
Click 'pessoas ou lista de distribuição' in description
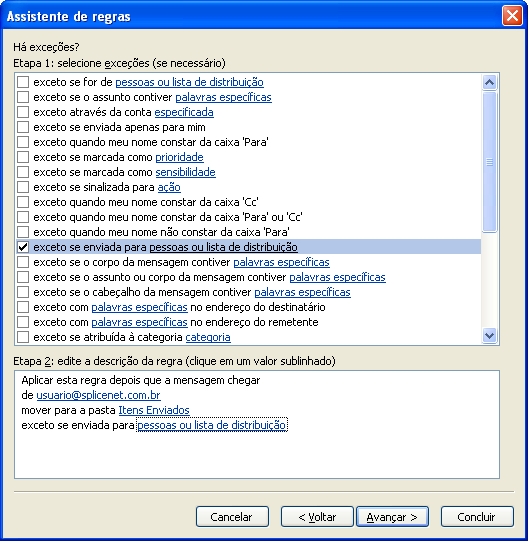coord(212,425)
